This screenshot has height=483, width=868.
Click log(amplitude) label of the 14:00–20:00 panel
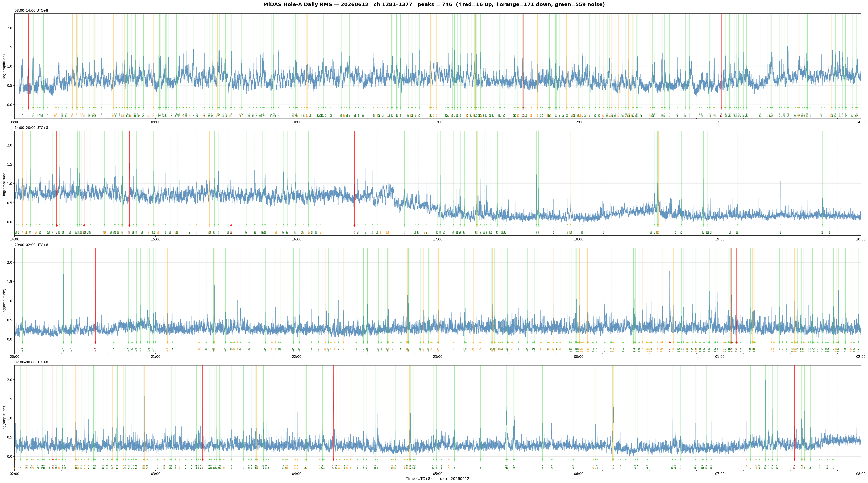pos(4,183)
